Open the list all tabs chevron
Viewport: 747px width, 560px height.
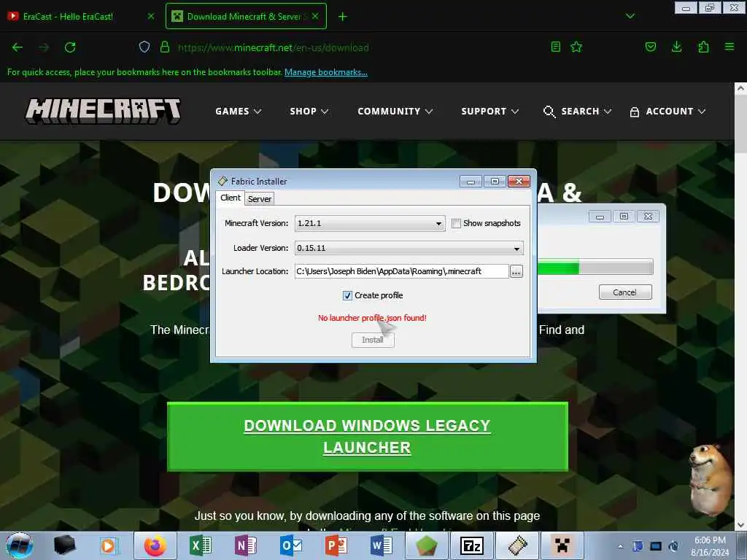coord(630,16)
